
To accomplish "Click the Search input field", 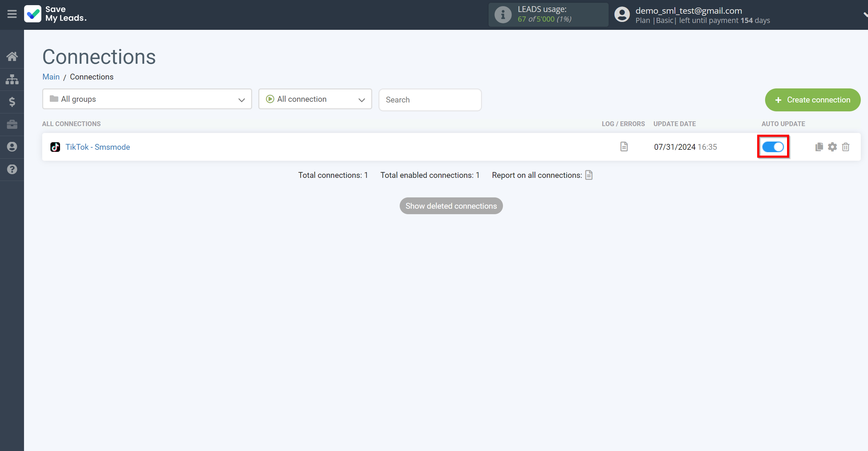I will [430, 100].
